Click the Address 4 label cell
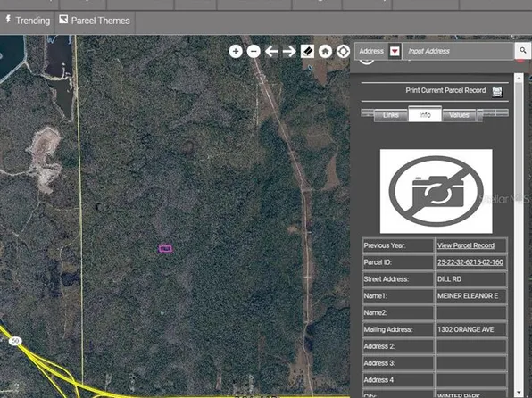The image size is (532, 398). coord(398,380)
